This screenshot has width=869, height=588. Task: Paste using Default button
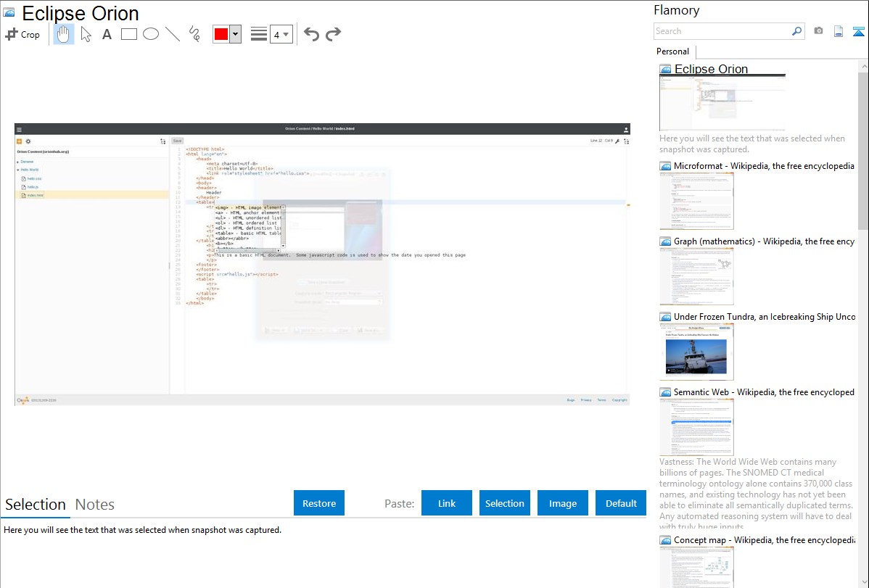[621, 503]
